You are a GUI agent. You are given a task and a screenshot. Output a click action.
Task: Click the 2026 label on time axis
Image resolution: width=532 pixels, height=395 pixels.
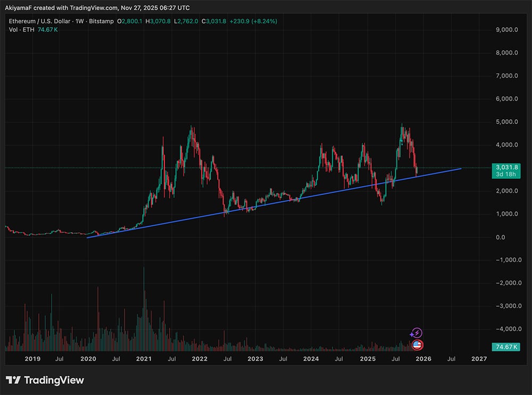(423, 359)
